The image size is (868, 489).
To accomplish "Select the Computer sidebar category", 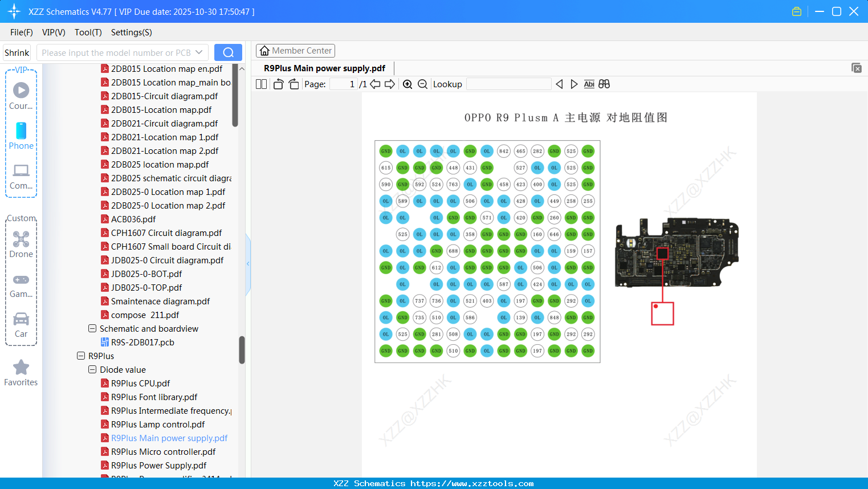I will (x=21, y=176).
